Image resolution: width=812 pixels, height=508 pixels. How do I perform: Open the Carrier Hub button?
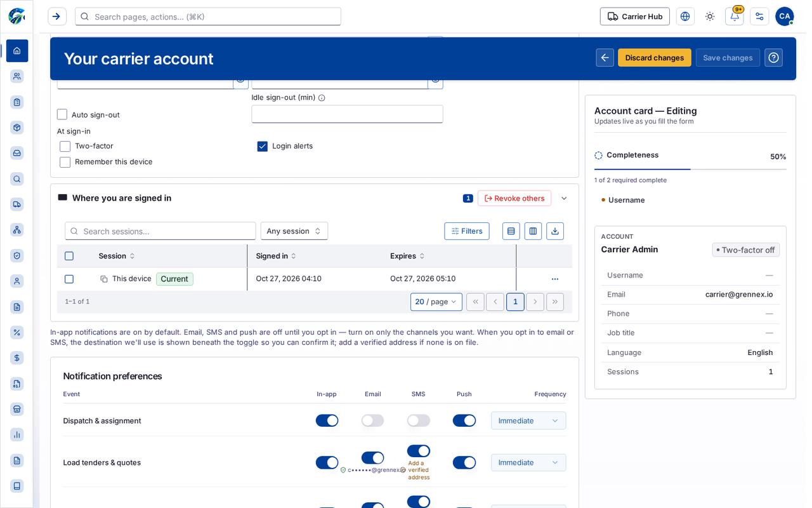pos(635,17)
